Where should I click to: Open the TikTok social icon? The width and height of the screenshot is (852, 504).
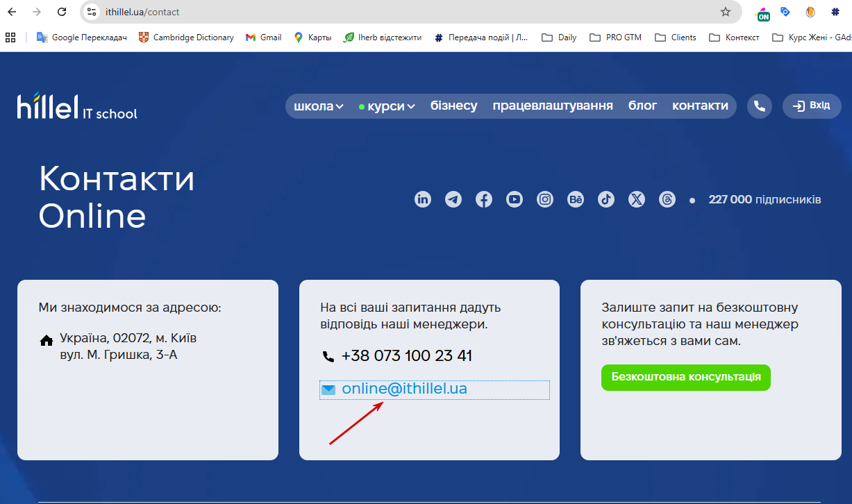pyautogui.click(x=606, y=200)
